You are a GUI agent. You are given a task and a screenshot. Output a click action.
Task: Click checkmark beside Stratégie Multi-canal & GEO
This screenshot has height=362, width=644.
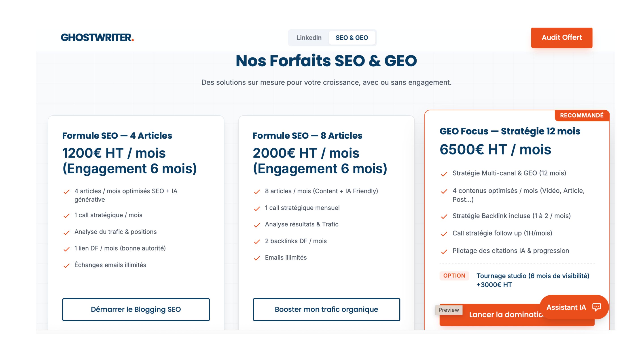[x=444, y=174]
